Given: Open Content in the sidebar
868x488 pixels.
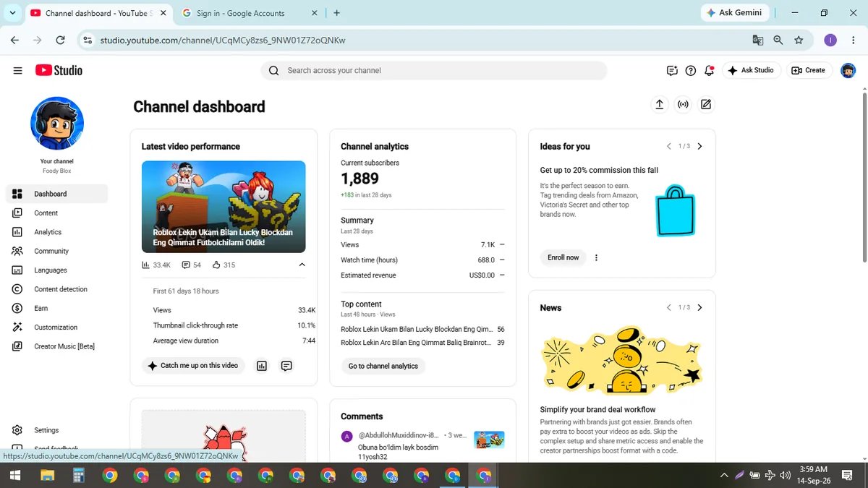Looking at the screenshot, I should [57, 213].
